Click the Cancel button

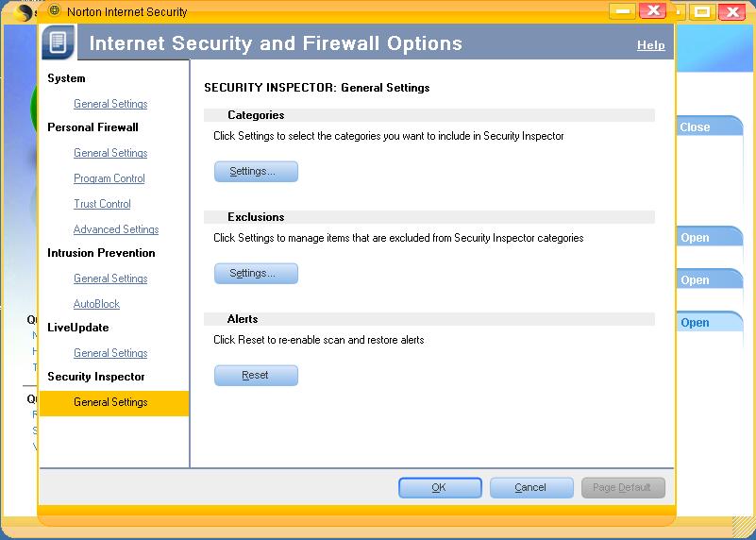531,487
